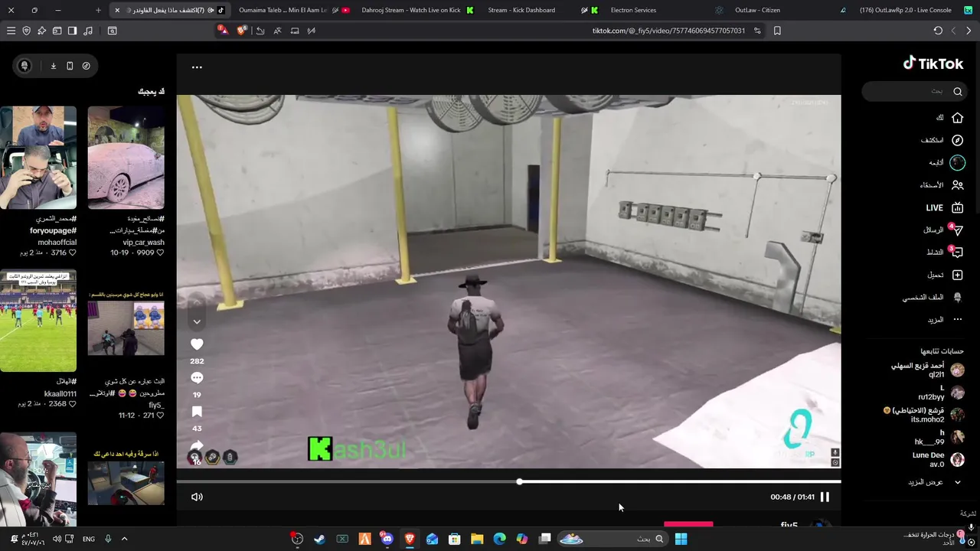Click phone icon in floating toolbar
980x551 pixels.
click(x=70, y=66)
